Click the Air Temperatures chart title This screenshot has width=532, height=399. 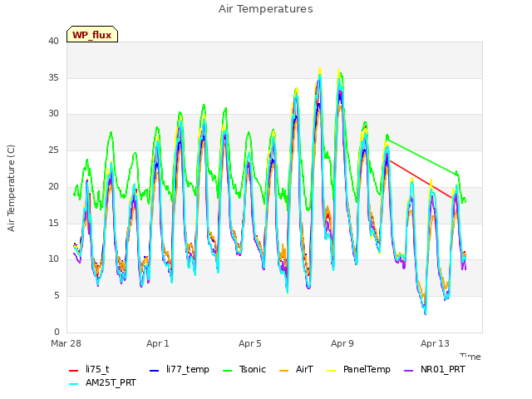pyautogui.click(x=266, y=9)
